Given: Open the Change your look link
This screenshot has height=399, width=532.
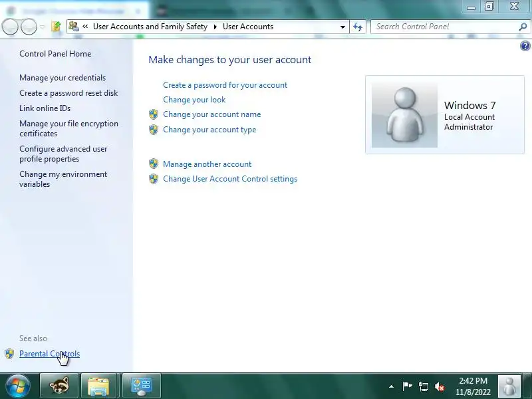Looking at the screenshot, I should pyautogui.click(x=194, y=100).
